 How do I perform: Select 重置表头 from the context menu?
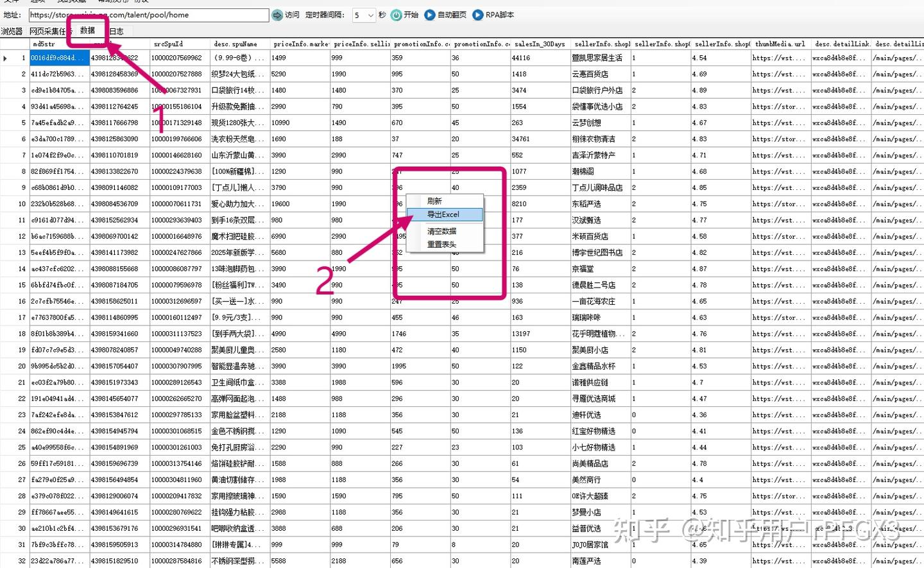(x=445, y=245)
